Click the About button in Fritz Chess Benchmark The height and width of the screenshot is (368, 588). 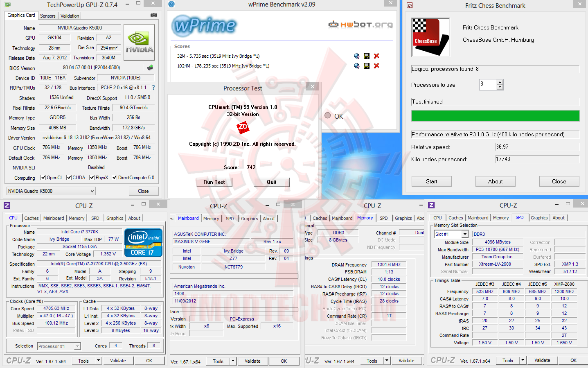pyautogui.click(x=496, y=181)
